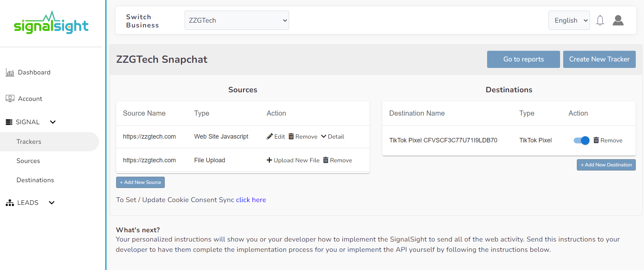Click Edit for Web Site Javascript source
This screenshot has width=644, height=270.
pyautogui.click(x=280, y=137)
